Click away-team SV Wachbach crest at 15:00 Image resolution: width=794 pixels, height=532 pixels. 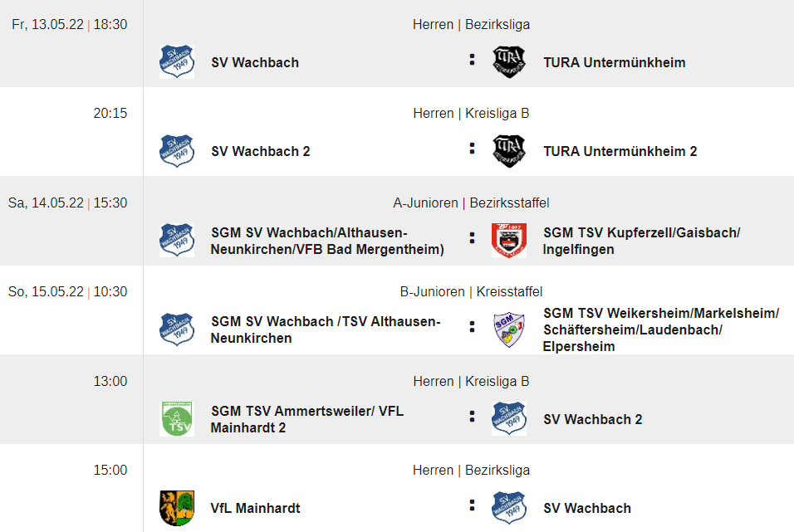point(509,508)
